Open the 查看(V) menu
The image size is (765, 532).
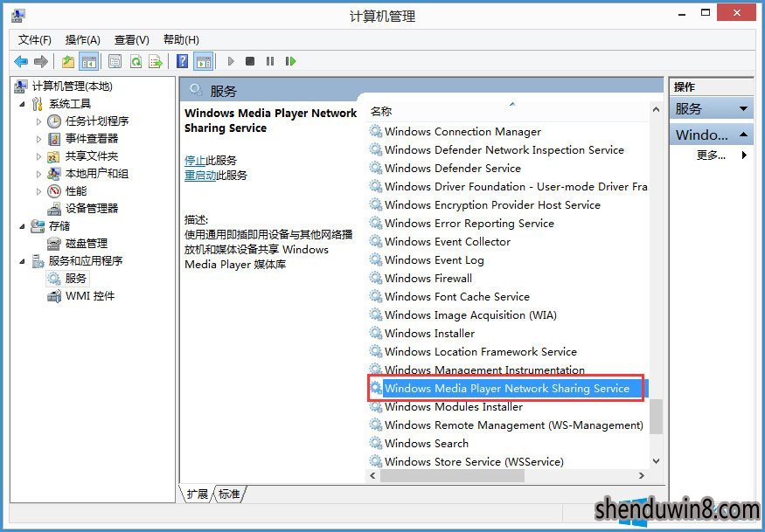point(132,40)
